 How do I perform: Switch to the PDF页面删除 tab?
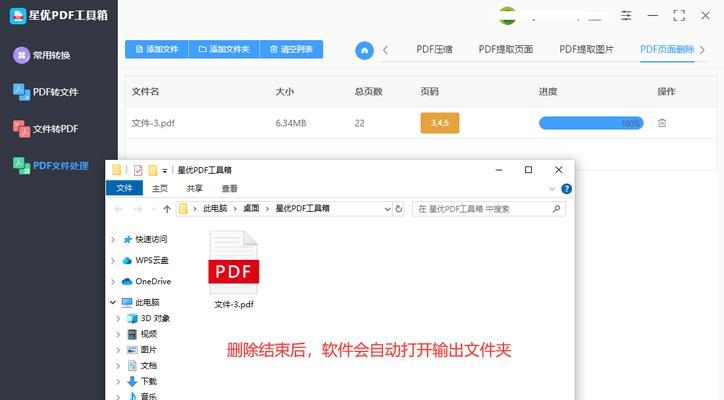pos(667,49)
